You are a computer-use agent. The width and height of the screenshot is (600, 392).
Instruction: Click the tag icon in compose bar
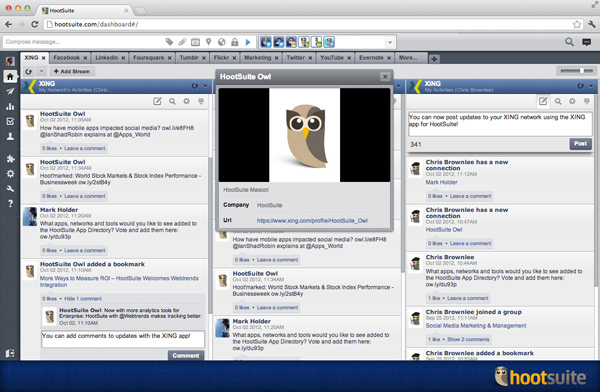(x=169, y=42)
